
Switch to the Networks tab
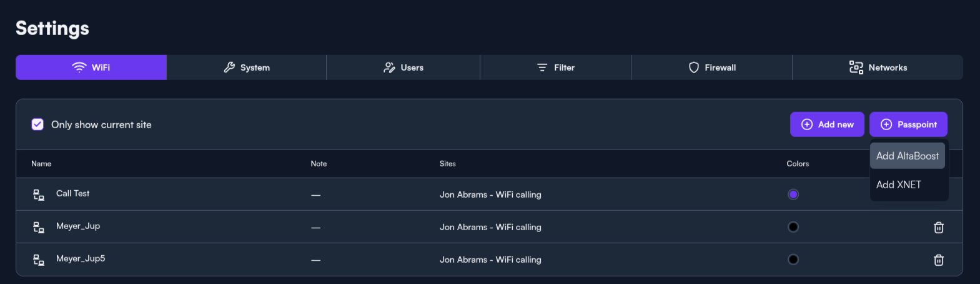point(878,68)
